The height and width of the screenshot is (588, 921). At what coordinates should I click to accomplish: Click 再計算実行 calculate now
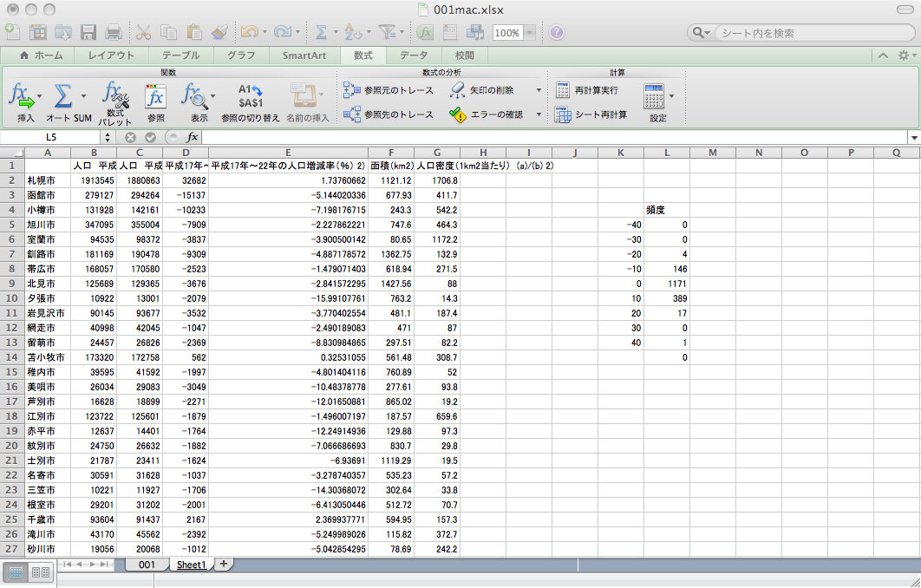pos(586,90)
